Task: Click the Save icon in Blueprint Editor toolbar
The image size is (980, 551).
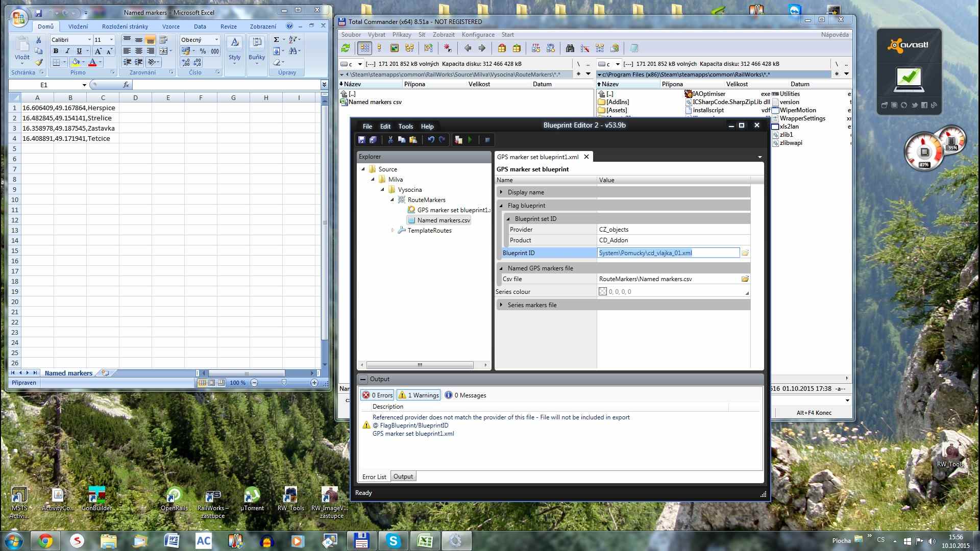Action: [361, 140]
